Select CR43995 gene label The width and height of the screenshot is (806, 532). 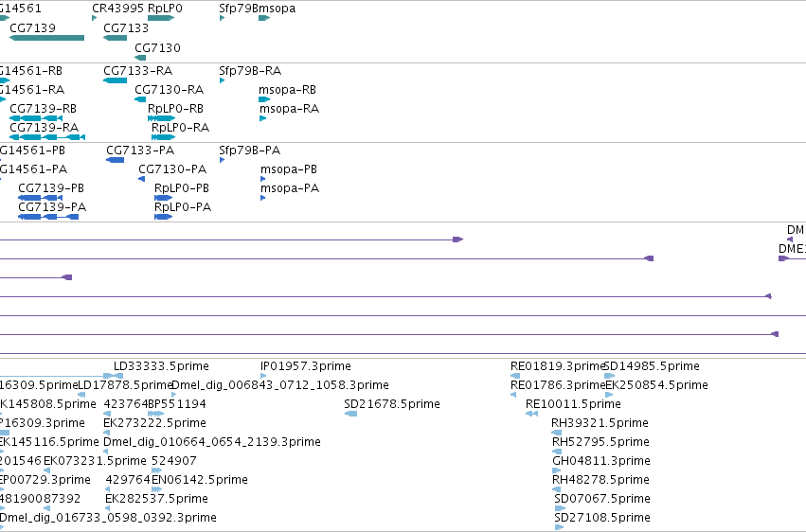tap(117, 9)
